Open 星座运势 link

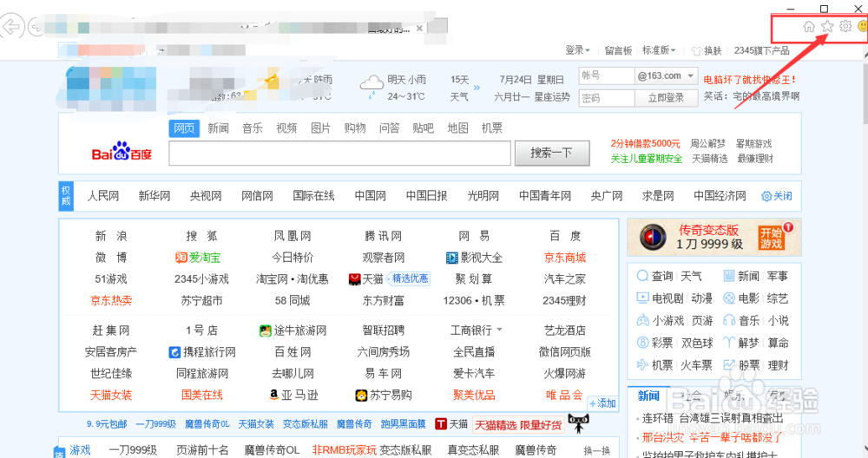[552, 97]
